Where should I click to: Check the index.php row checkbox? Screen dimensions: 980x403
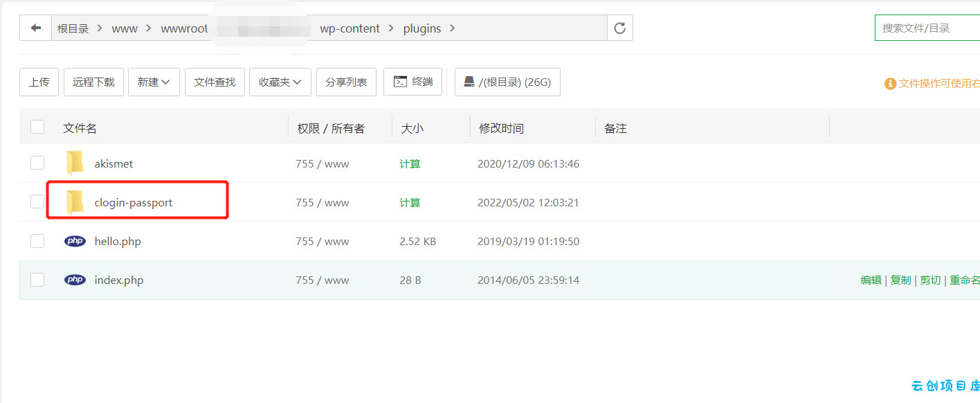point(37,279)
